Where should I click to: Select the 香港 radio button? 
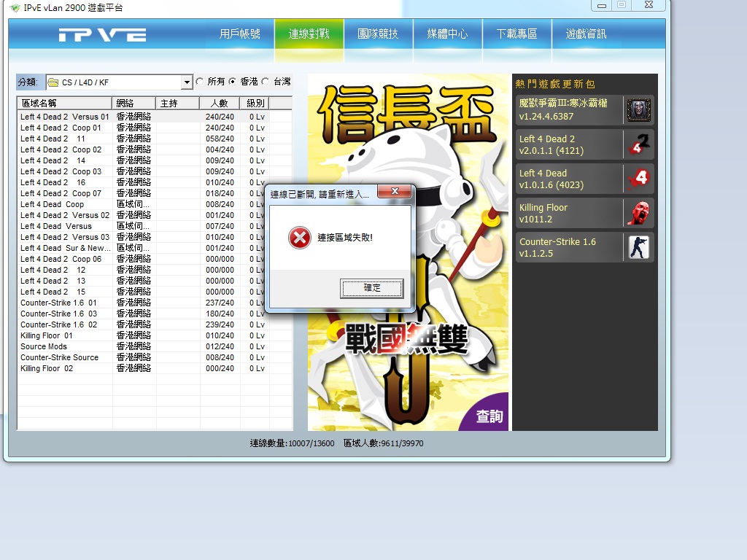(x=232, y=82)
